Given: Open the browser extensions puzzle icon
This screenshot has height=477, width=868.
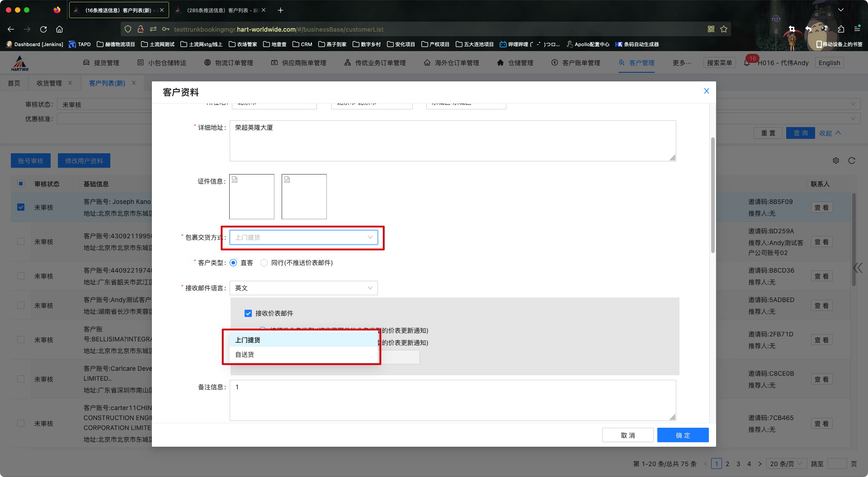Looking at the screenshot, I should coord(841,29).
